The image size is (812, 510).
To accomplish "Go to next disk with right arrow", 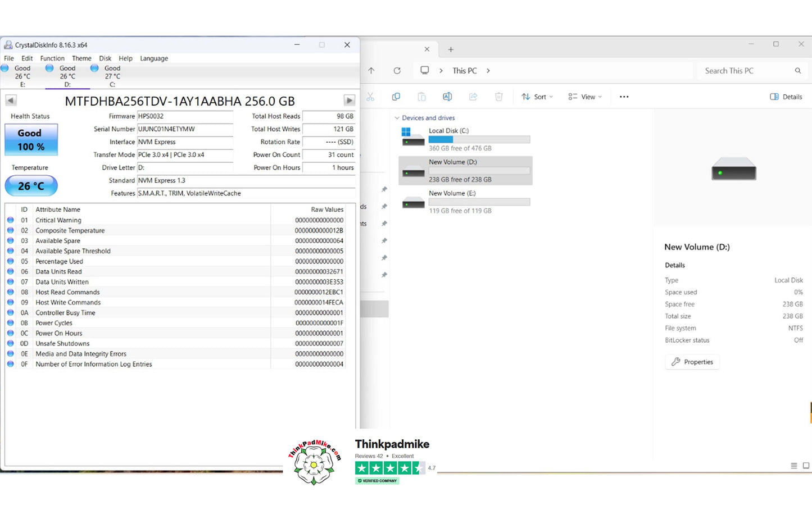I will 349,101.
